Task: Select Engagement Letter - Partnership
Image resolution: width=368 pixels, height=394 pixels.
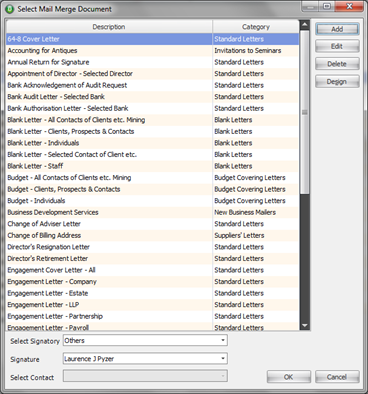Action: click(x=152, y=316)
